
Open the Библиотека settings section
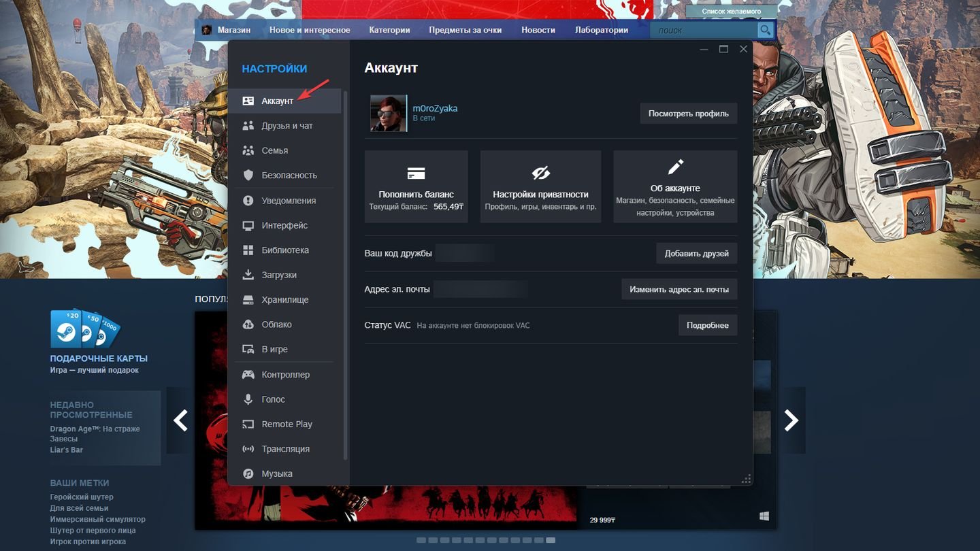tap(284, 250)
